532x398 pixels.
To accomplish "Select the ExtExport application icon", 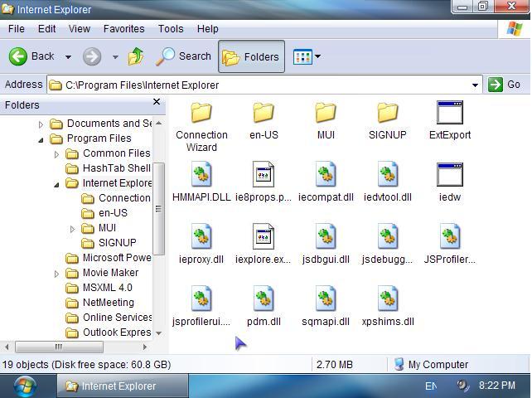I will click(450, 113).
